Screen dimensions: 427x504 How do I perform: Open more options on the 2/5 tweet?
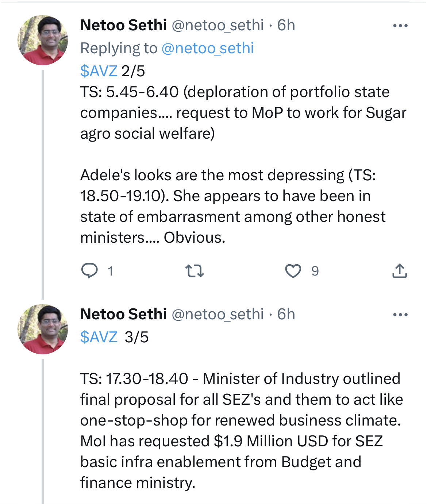pyautogui.click(x=400, y=26)
